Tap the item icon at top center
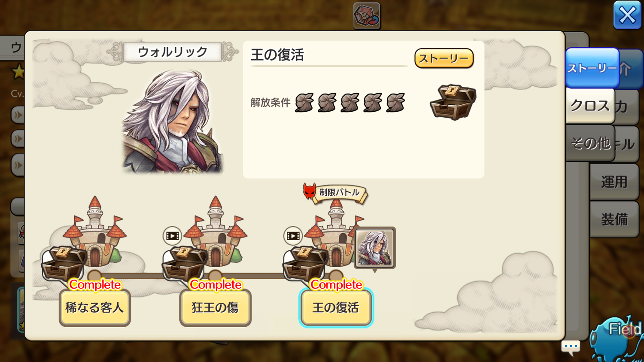Viewport: 644px width, 362px height. [367, 16]
